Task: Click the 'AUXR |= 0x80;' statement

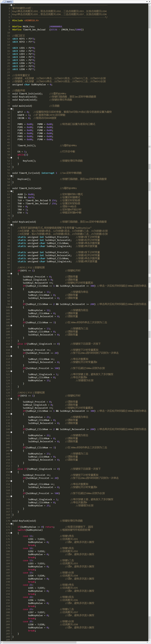Action: point(26,194)
